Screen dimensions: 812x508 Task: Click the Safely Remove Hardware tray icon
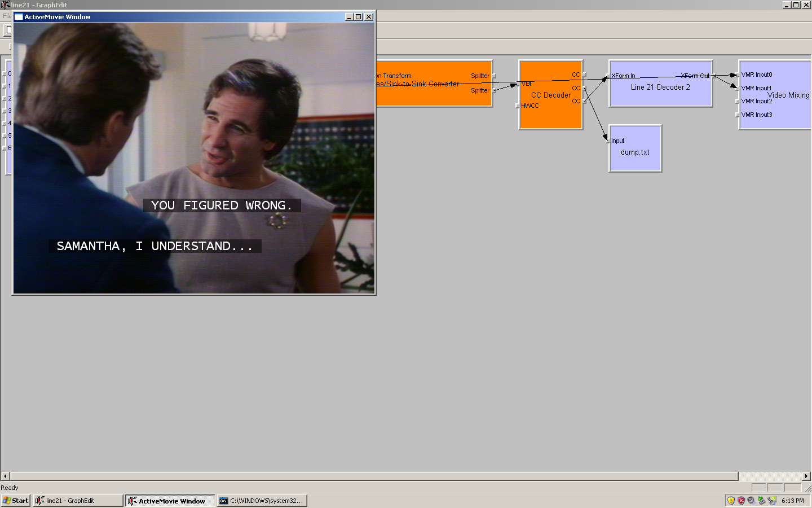click(x=761, y=501)
